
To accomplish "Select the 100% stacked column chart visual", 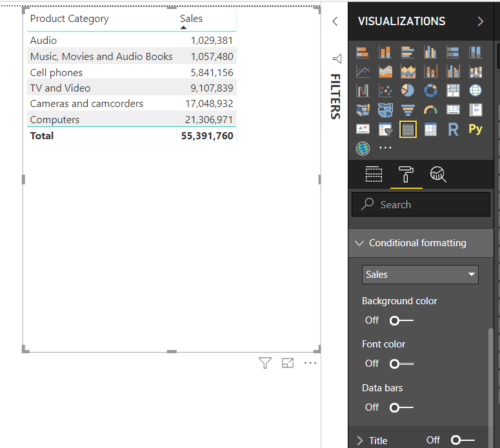I will (475, 52).
